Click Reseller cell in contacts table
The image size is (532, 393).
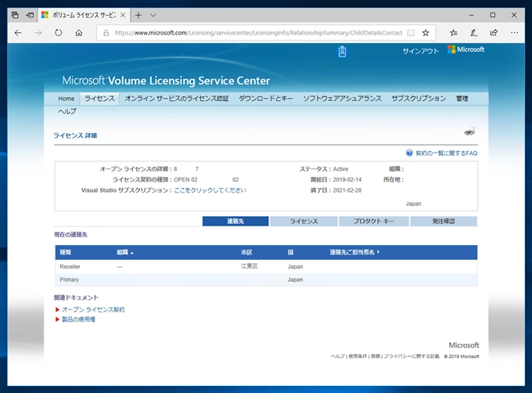pyautogui.click(x=70, y=267)
